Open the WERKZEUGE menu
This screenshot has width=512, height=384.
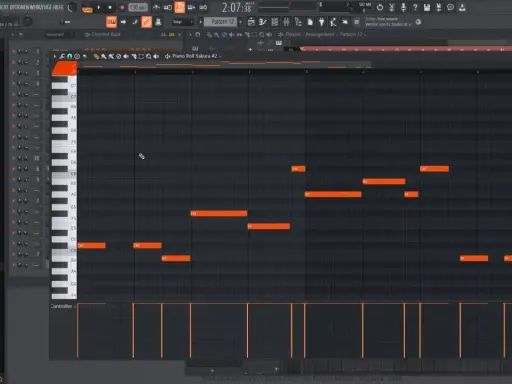(40, 7)
